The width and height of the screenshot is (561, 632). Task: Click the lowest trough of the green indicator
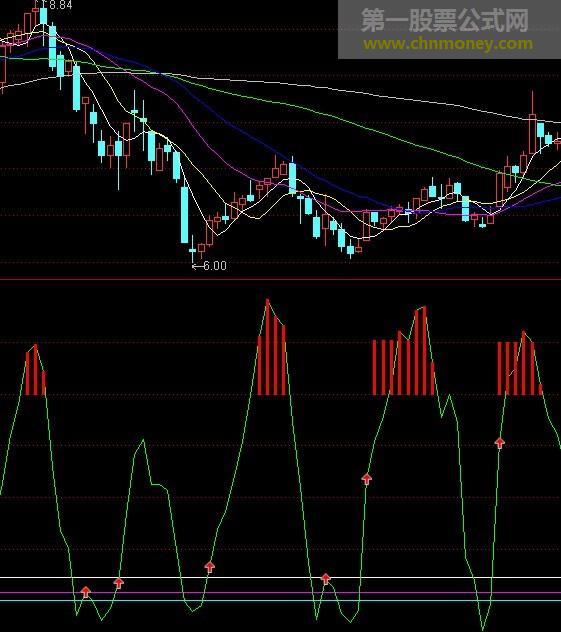coord(483,629)
